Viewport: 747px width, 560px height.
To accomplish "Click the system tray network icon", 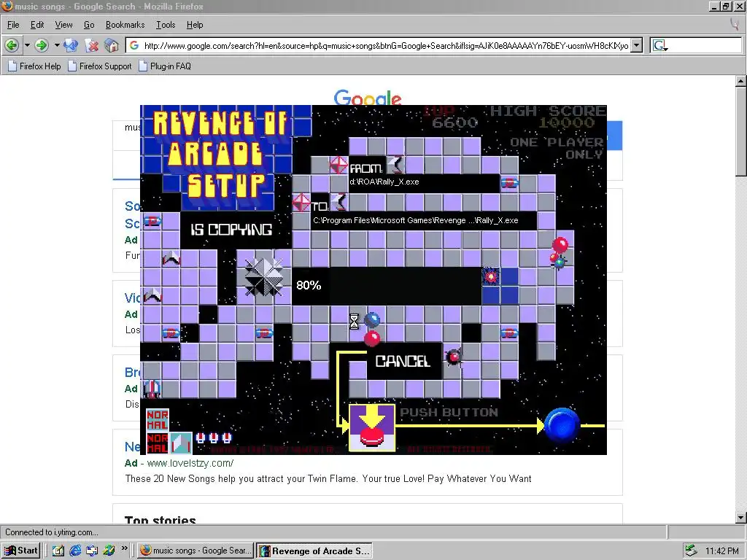I will coord(691,551).
